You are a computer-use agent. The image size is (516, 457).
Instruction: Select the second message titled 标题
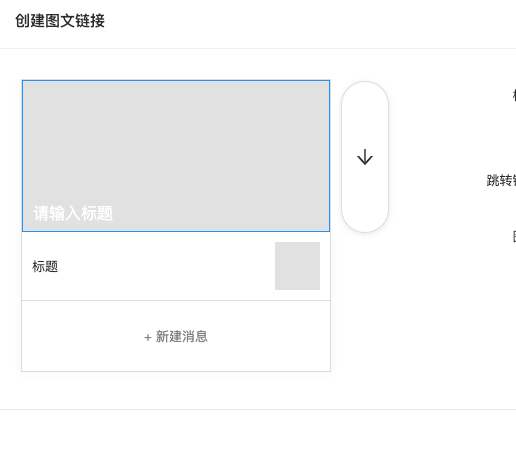(176, 266)
